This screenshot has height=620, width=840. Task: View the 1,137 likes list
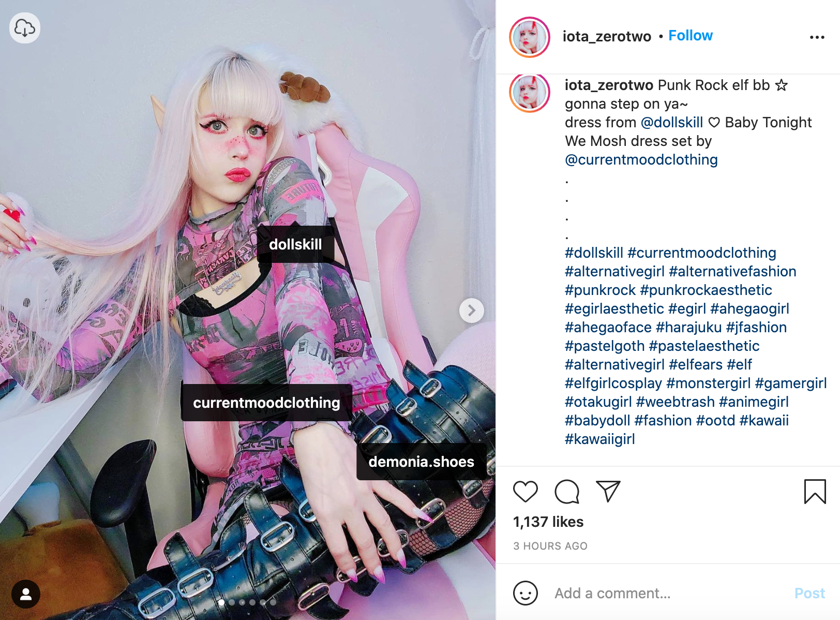point(548,522)
